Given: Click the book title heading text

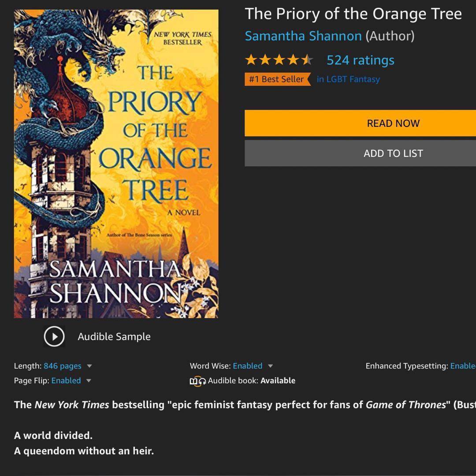Looking at the screenshot, I should click(353, 14).
